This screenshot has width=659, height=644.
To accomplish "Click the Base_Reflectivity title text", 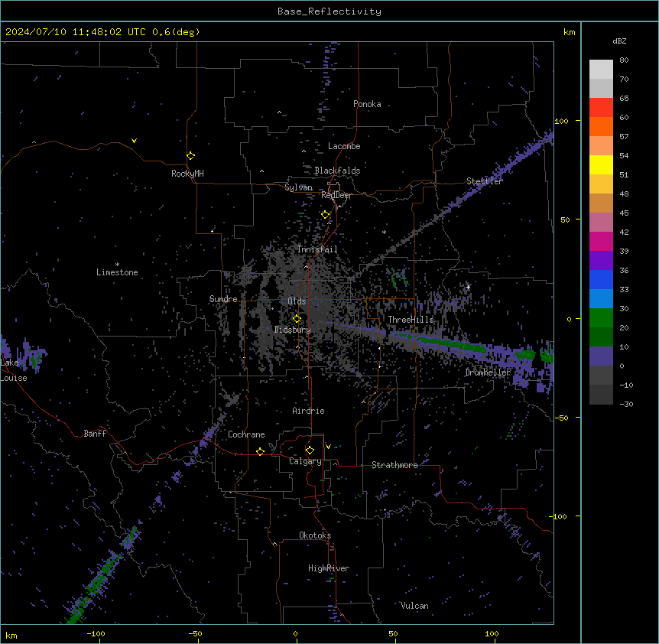I will 329,11.
